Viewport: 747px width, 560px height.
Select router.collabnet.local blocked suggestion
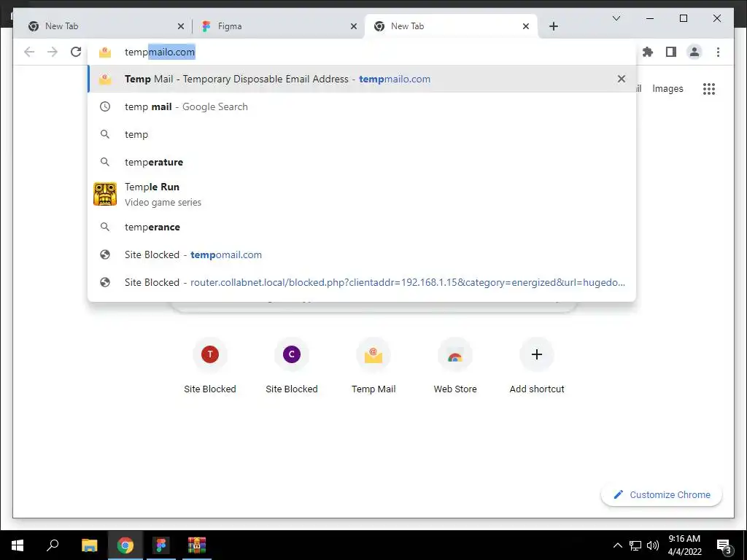pyautogui.click(x=362, y=282)
